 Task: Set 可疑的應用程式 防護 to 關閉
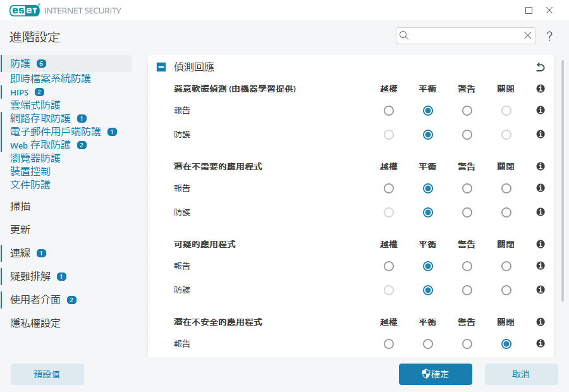[506, 290]
